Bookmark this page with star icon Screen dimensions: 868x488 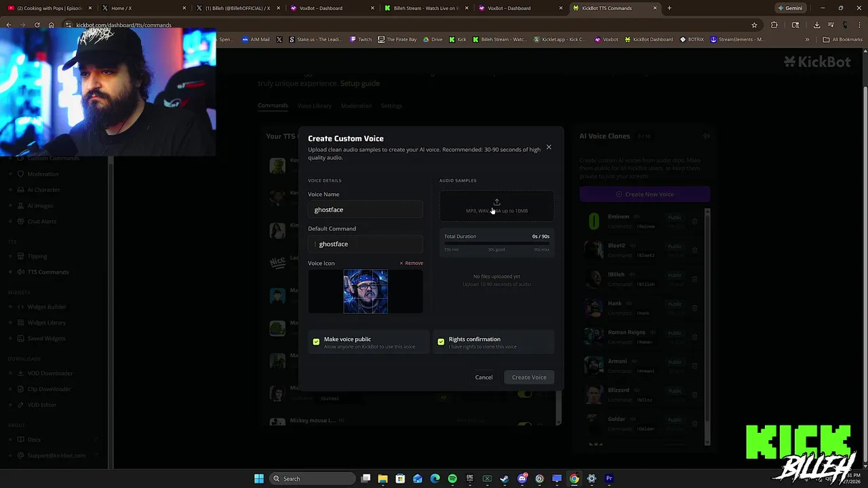(754, 25)
